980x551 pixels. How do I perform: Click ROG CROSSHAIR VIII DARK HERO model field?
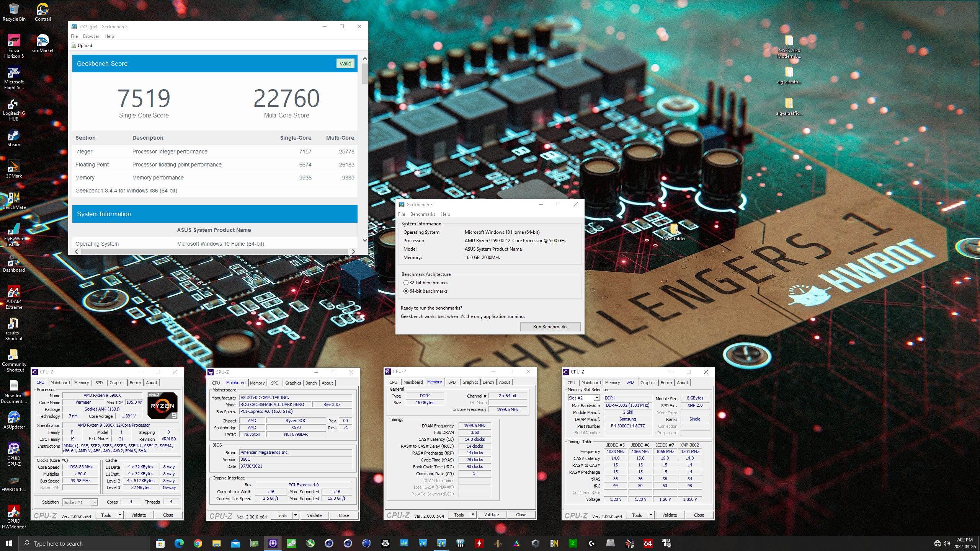[x=275, y=404]
